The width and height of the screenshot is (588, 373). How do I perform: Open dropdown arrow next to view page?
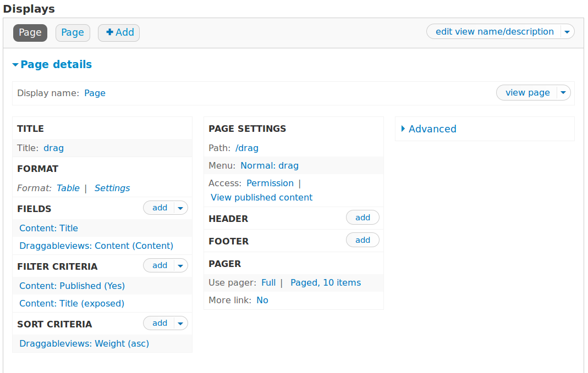point(563,93)
